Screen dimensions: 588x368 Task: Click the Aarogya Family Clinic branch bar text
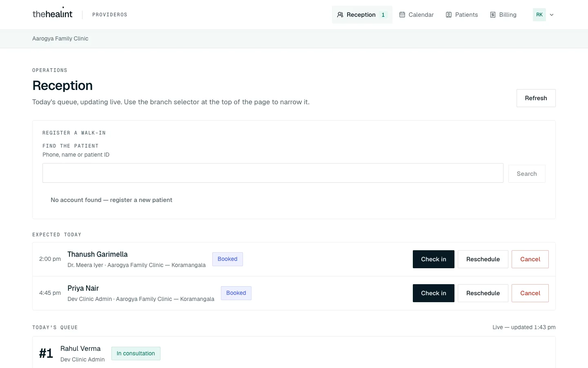(x=60, y=38)
